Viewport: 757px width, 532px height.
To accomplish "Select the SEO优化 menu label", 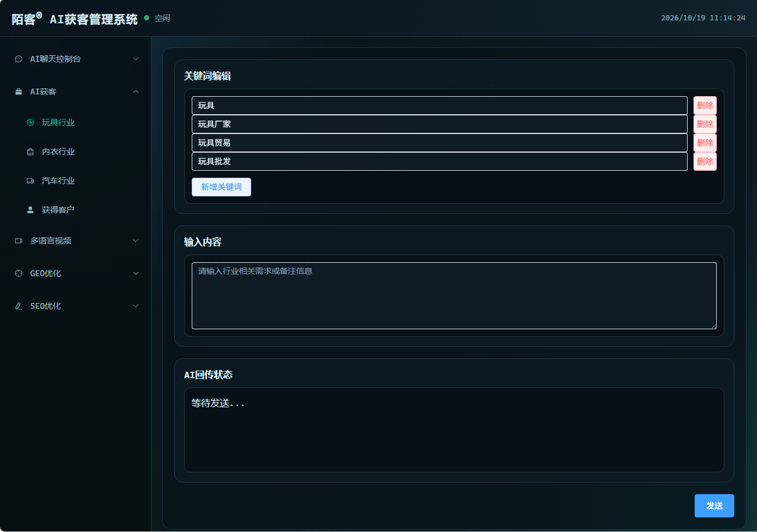I will [x=45, y=306].
